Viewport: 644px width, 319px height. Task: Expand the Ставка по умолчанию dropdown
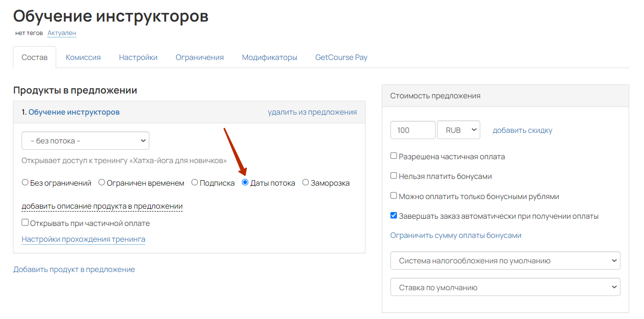505,288
